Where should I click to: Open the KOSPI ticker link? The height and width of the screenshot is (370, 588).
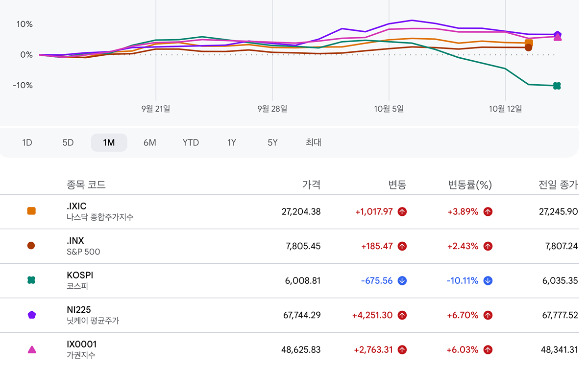[80, 276]
